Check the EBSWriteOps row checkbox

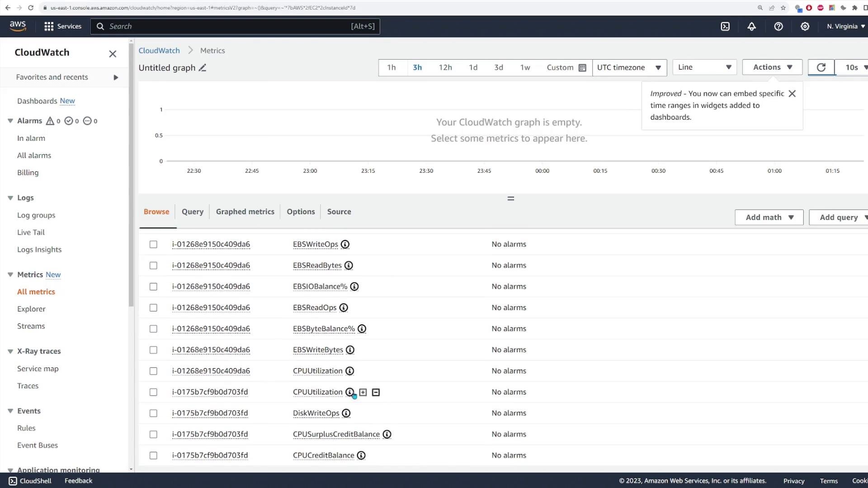(x=153, y=244)
